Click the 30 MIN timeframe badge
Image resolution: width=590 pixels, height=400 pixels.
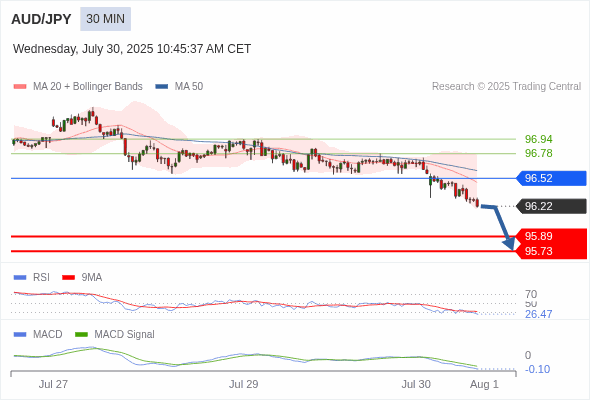pyautogui.click(x=105, y=19)
